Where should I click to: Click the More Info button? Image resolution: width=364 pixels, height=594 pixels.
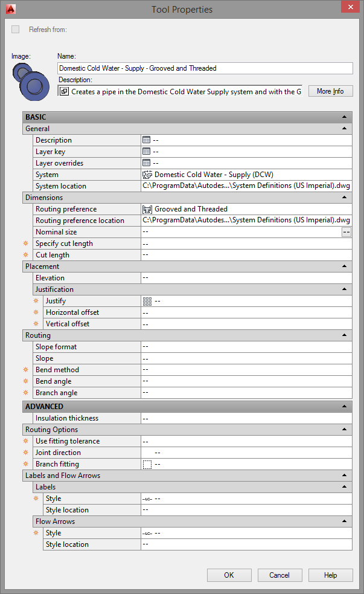pos(330,91)
